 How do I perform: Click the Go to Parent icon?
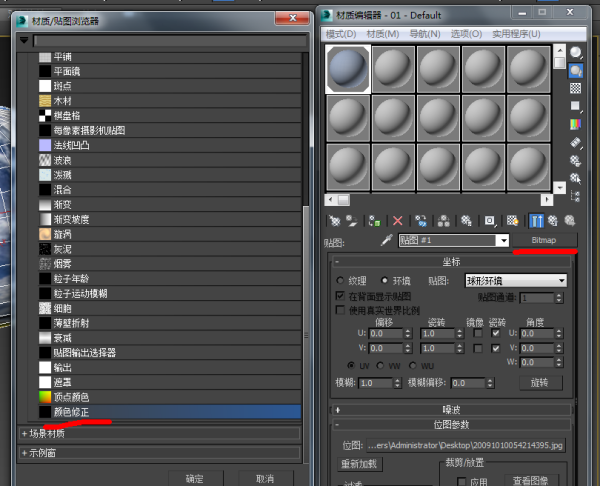click(553, 221)
